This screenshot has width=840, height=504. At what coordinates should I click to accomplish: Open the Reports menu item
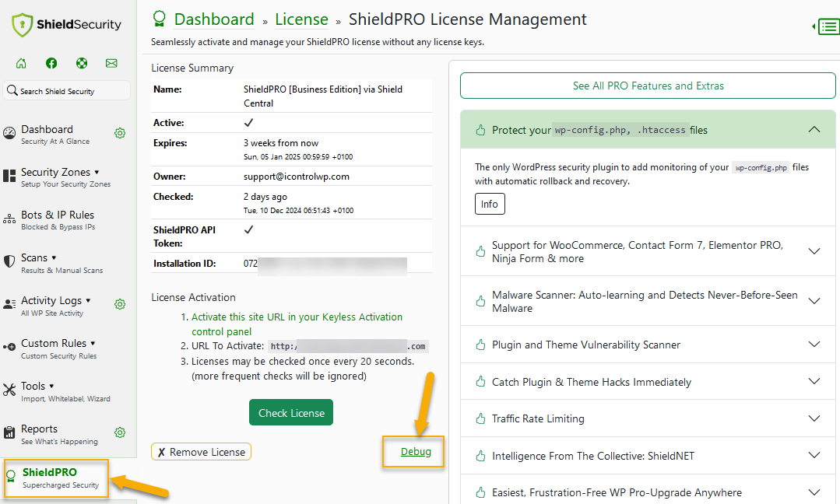click(59, 434)
